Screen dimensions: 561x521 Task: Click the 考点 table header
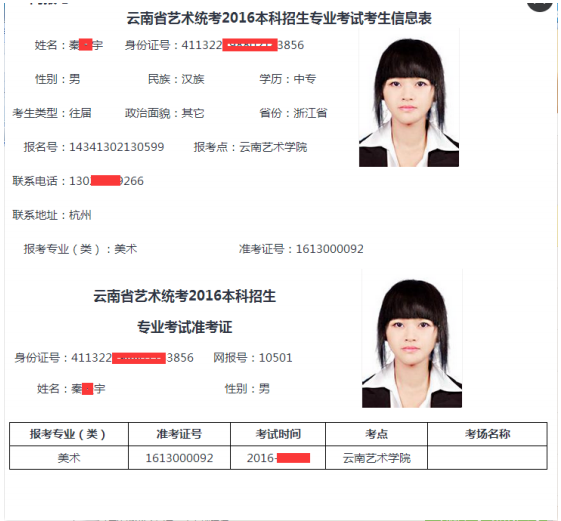[376, 434]
